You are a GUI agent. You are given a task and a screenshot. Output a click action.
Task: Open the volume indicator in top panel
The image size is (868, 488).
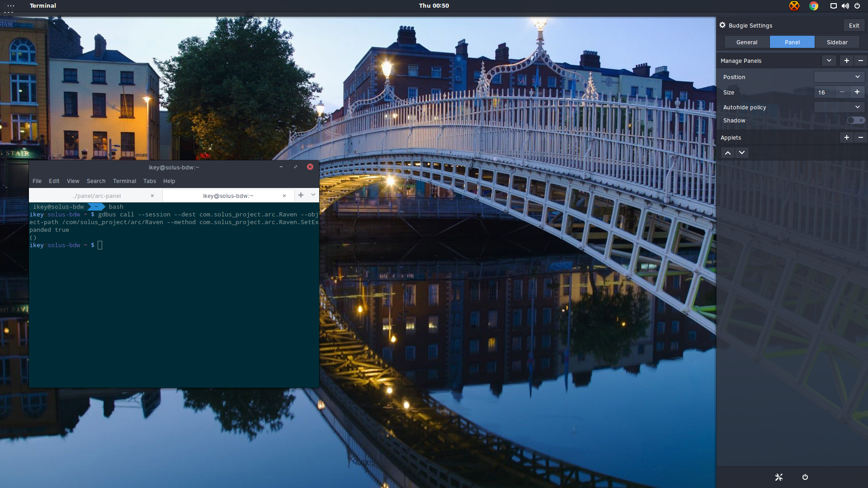click(845, 6)
